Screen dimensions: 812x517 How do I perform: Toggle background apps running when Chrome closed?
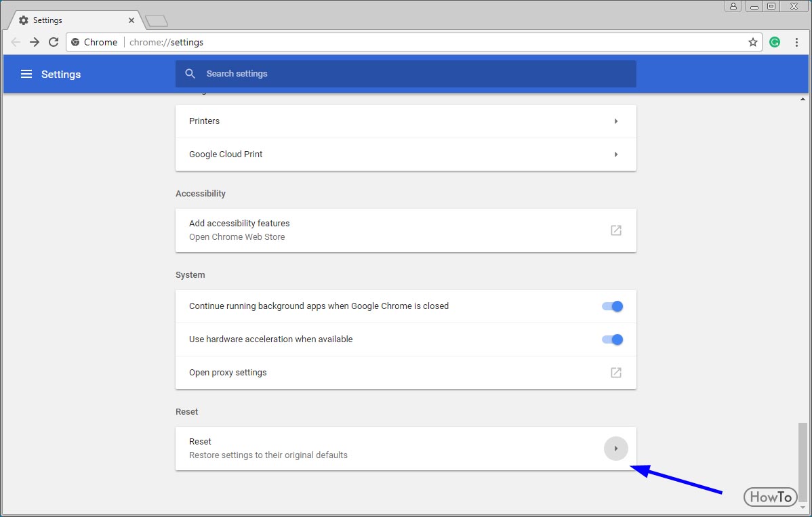coord(612,306)
